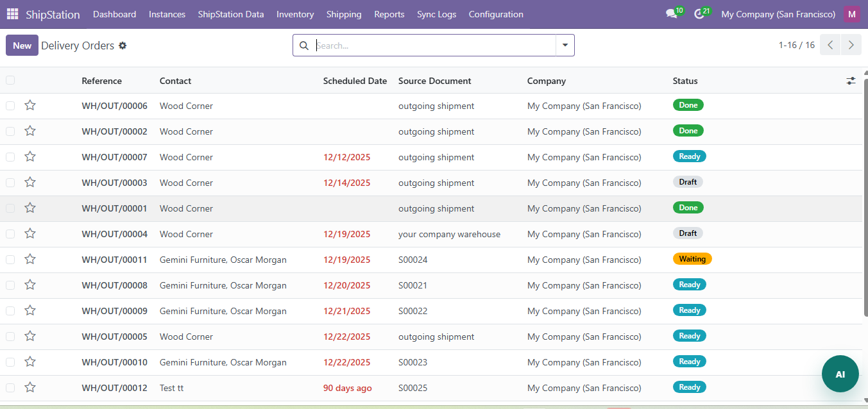The width and height of the screenshot is (868, 409).
Task: Click the New button
Action: tap(22, 46)
